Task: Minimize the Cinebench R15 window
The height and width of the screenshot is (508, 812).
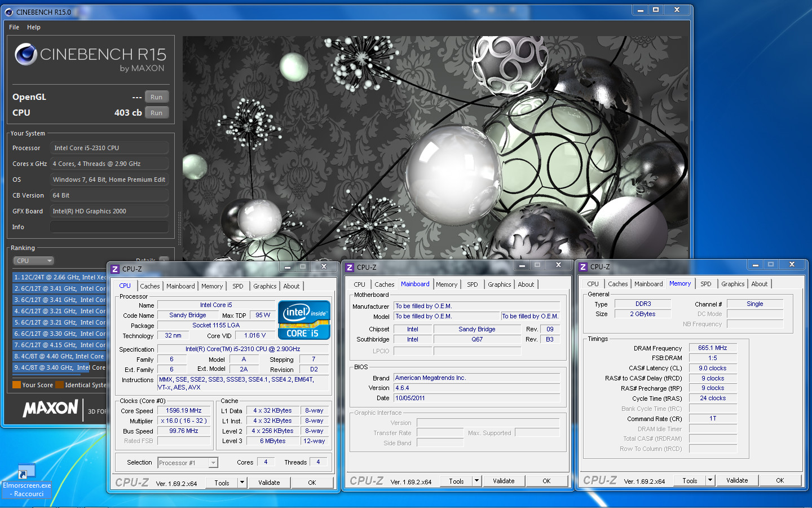Action: coord(640,10)
